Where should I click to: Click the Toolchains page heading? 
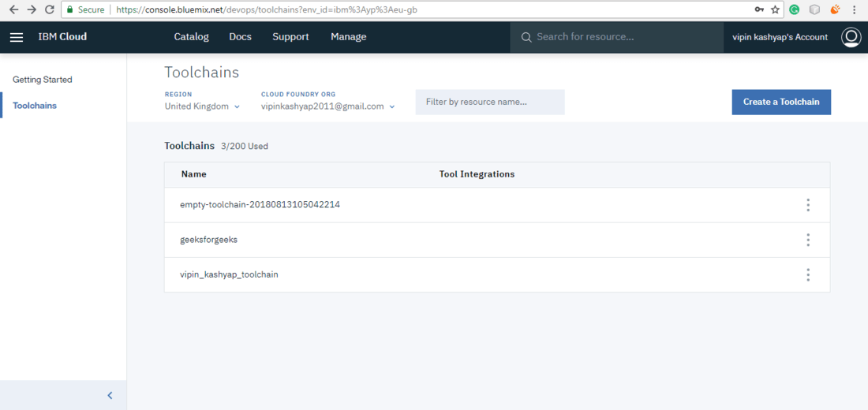pos(201,73)
